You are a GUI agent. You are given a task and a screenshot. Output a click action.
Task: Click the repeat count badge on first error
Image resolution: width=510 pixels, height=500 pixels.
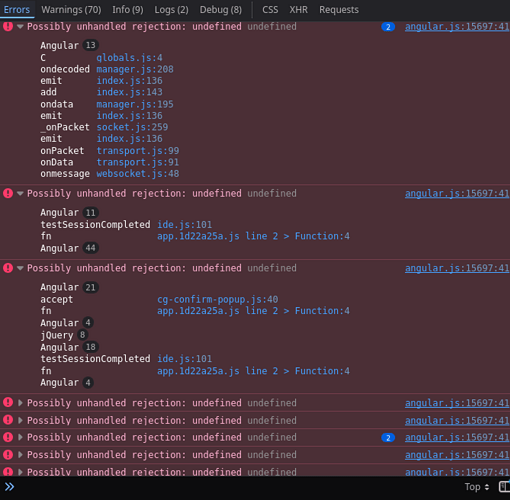click(388, 27)
